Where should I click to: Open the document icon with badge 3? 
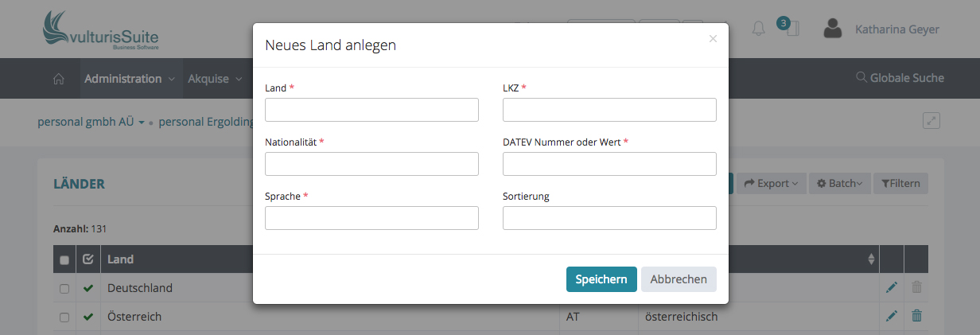point(791,29)
